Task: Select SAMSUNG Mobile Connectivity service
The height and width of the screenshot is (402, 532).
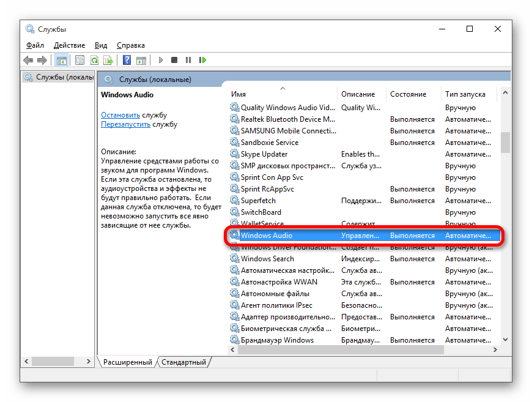Action: [x=364, y=131]
